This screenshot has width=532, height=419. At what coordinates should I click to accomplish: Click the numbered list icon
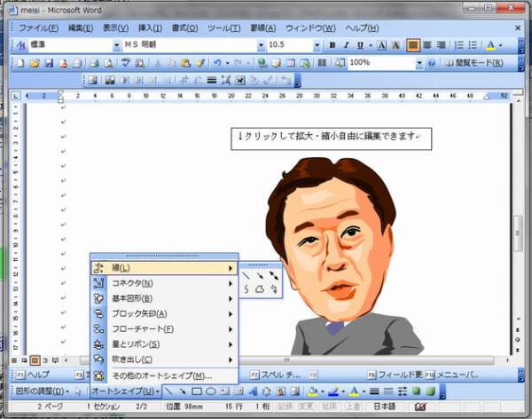(x=459, y=45)
